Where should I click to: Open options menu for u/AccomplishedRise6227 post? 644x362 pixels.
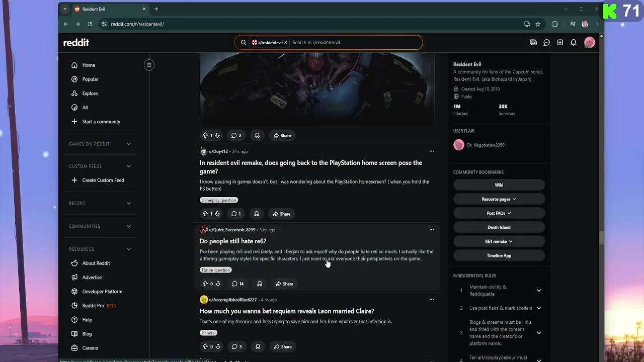431,300
